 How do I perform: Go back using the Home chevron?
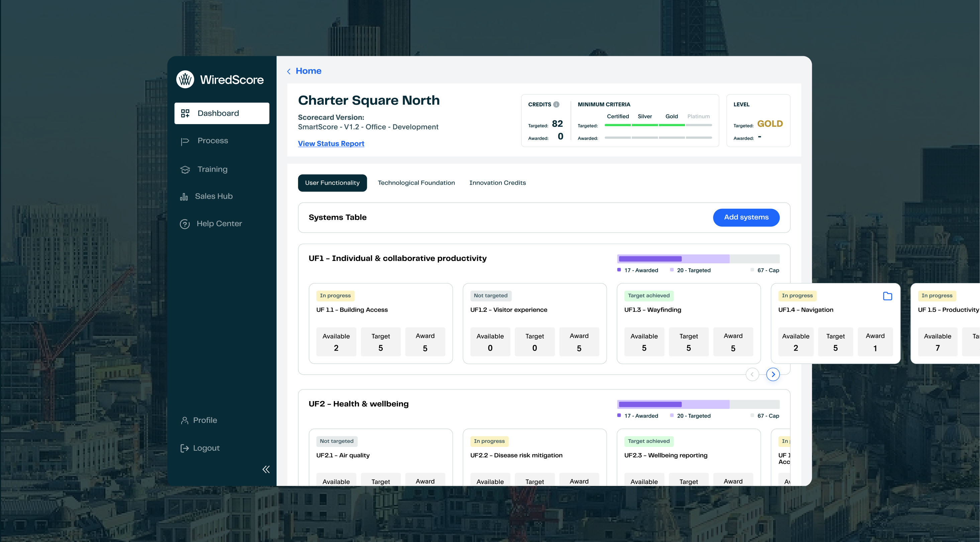[289, 71]
